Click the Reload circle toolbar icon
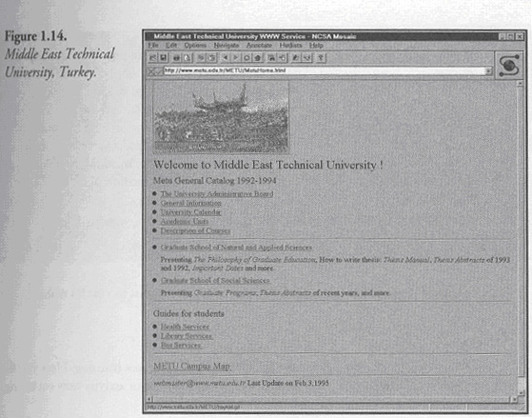The image size is (532, 418). click(x=246, y=58)
